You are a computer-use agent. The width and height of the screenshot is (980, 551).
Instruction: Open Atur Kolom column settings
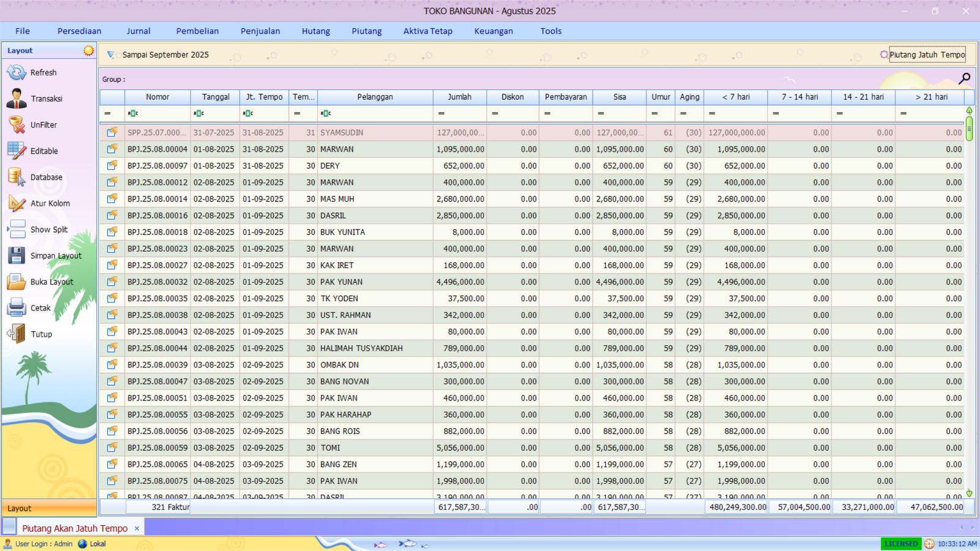point(16,203)
